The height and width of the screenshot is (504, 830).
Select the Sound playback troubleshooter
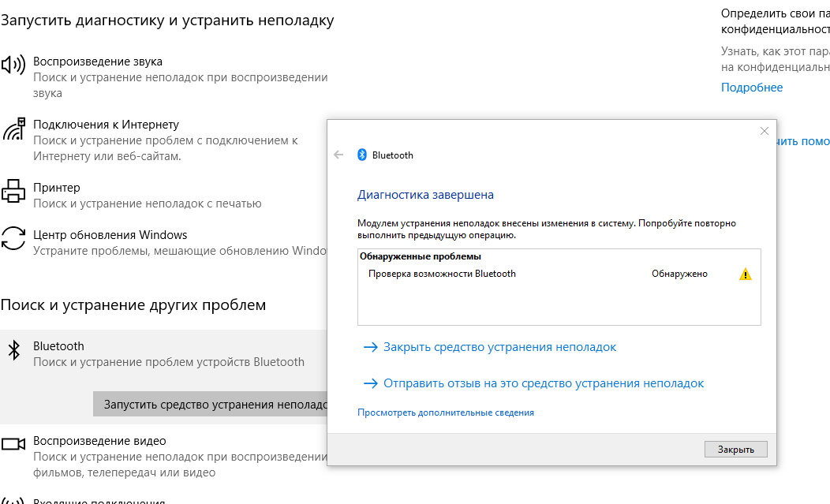click(x=164, y=77)
